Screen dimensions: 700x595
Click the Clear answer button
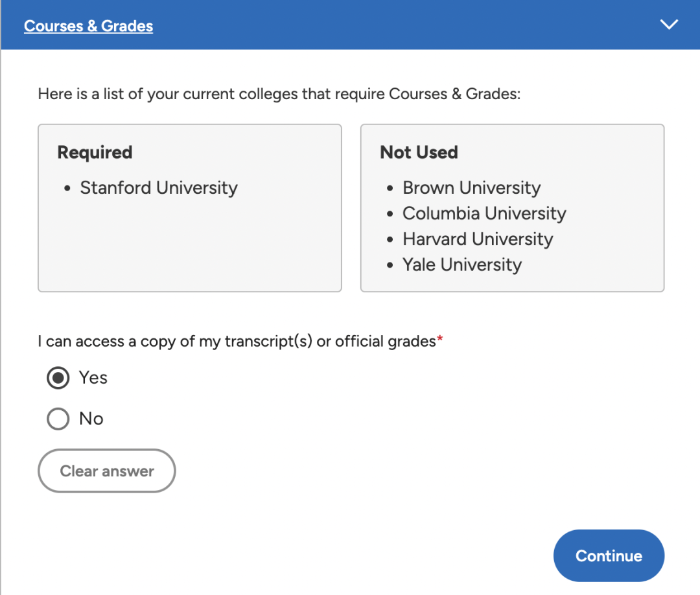tap(107, 471)
